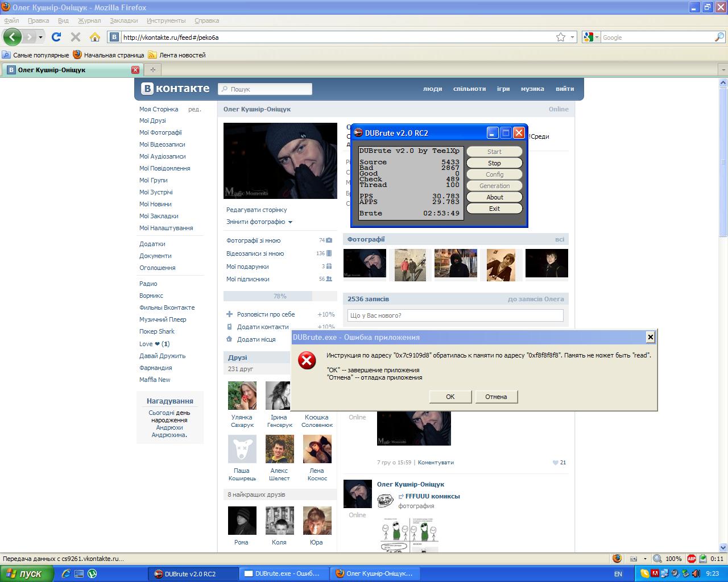Viewport: 728px width, 582px height.
Task: Switch to DUBrute v2.0 RC2 taskbar button
Action: point(192,574)
